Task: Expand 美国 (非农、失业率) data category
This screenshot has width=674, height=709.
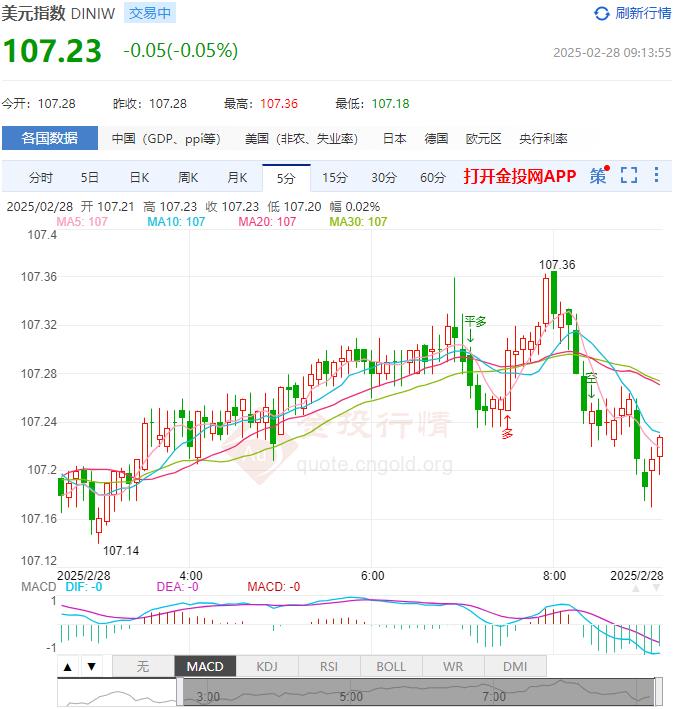Action: (302, 139)
